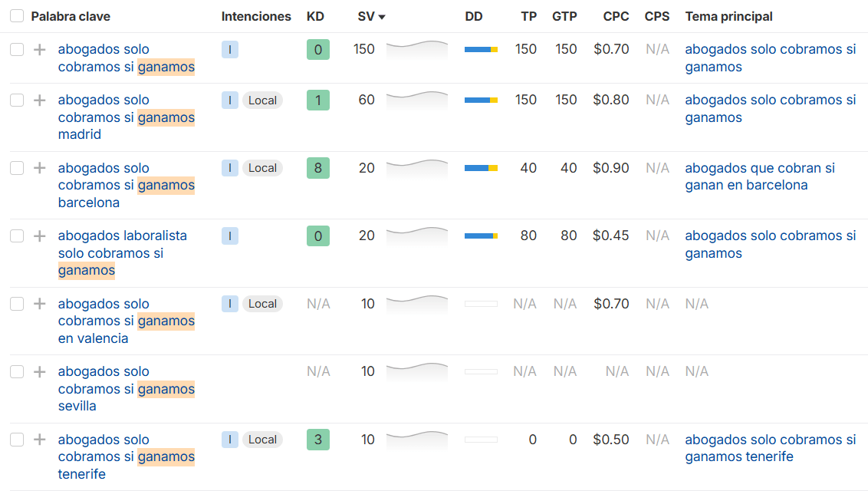Click the plus icon on the madrid keyword row
868x491 pixels.
click(x=39, y=100)
